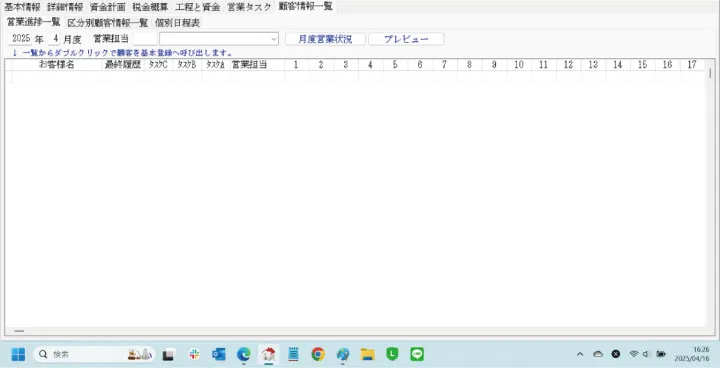Open the green L app icon in the taskbar
Image resolution: width=720 pixels, height=368 pixels.
point(392,354)
